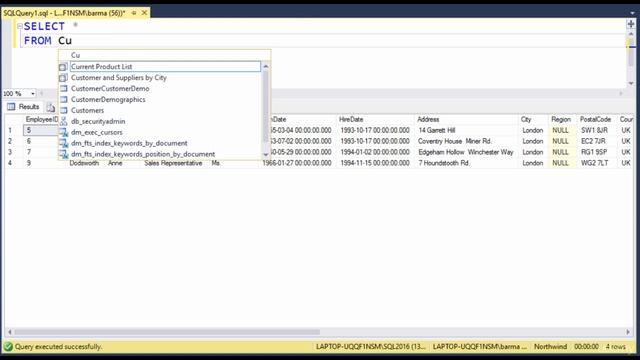Click editor vertical scrollbar down arrow
Image resolution: width=640 pixels, height=360 pixels.
(631, 83)
